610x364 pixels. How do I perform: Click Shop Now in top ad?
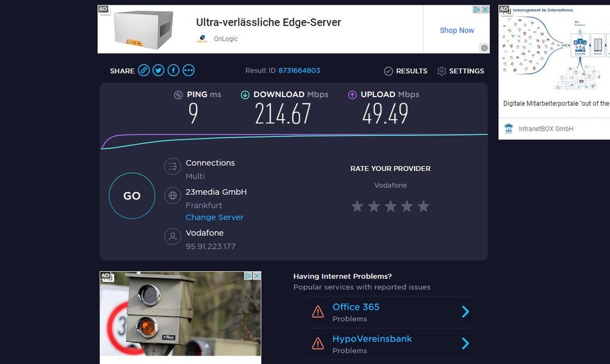pyautogui.click(x=457, y=31)
